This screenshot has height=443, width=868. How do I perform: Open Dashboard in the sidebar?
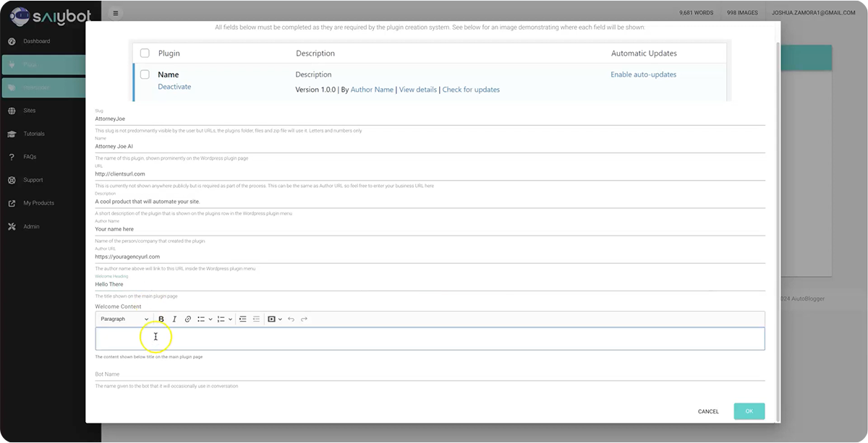(x=36, y=41)
